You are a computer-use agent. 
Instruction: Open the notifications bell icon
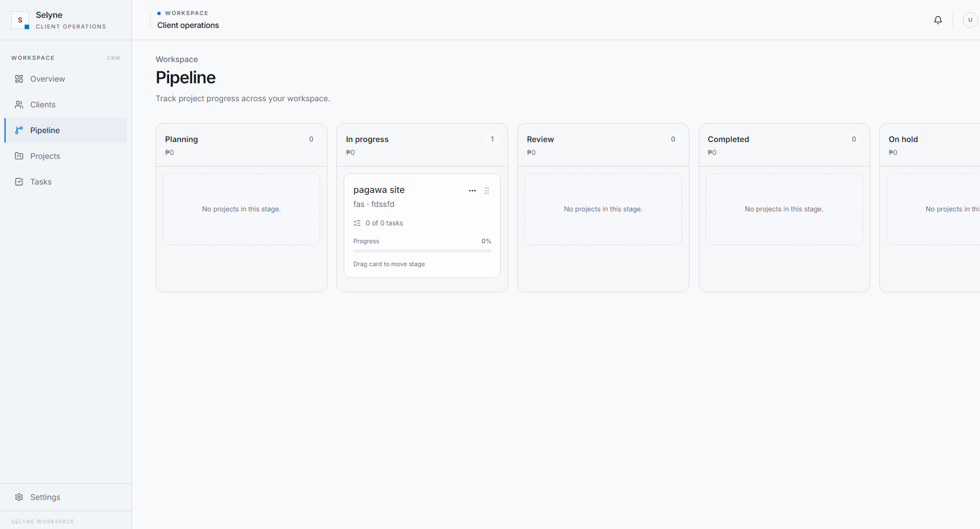click(938, 20)
